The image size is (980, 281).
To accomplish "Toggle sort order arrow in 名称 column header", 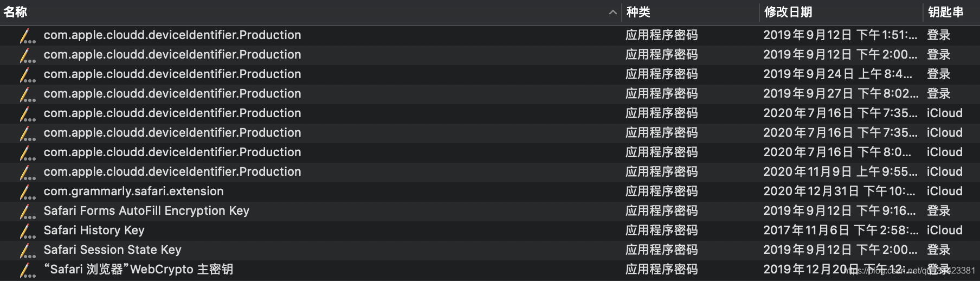I will coord(612,12).
